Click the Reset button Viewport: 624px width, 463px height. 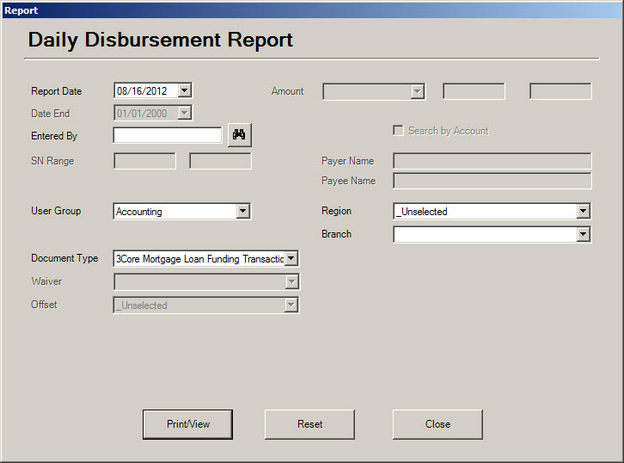pos(310,424)
